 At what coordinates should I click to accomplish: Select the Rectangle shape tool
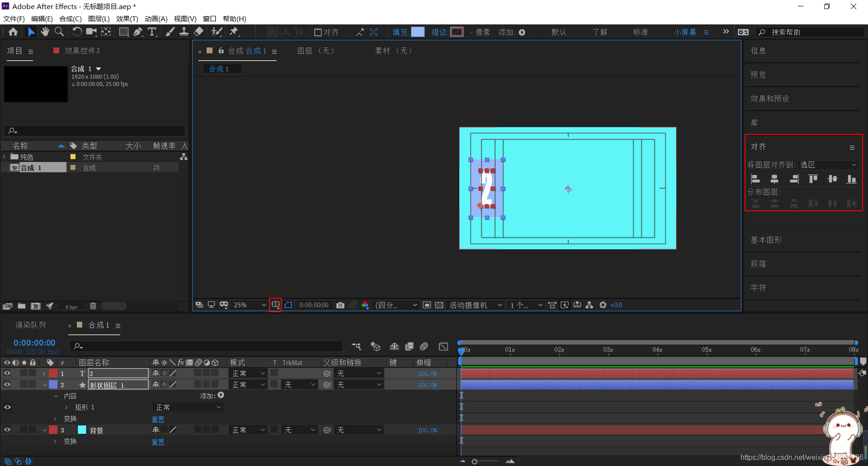[x=123, y=32]
